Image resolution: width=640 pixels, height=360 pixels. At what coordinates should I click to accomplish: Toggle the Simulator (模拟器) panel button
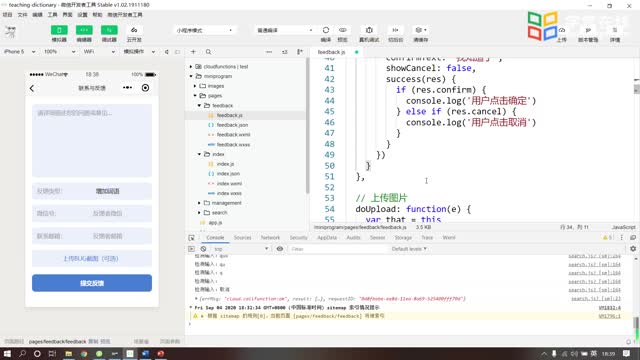pos(59,30)
